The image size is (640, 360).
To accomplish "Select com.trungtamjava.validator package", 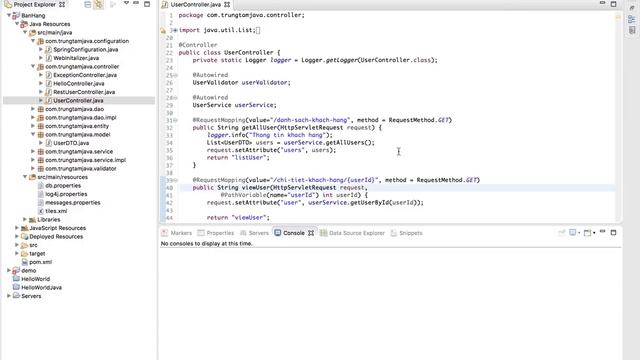I will pos(81,169).
